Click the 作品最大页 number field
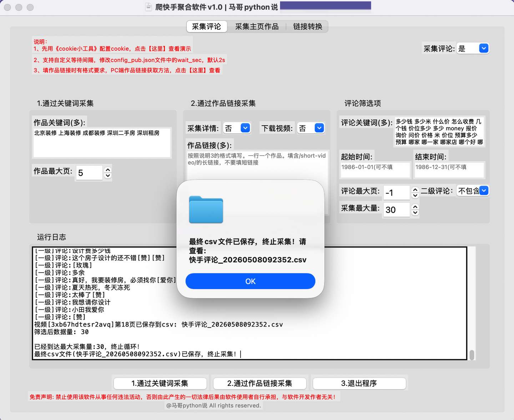This screenshot has height=420, width=514. tap(89, 173)
